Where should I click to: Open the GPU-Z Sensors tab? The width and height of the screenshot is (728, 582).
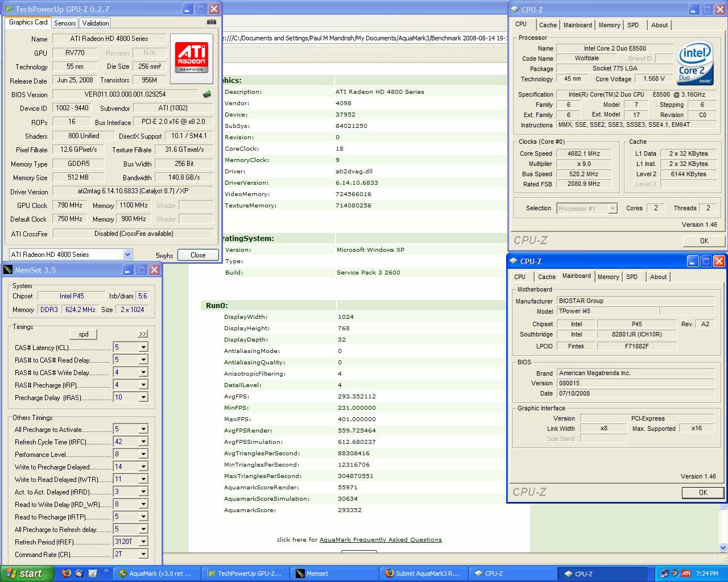point(65,23)
